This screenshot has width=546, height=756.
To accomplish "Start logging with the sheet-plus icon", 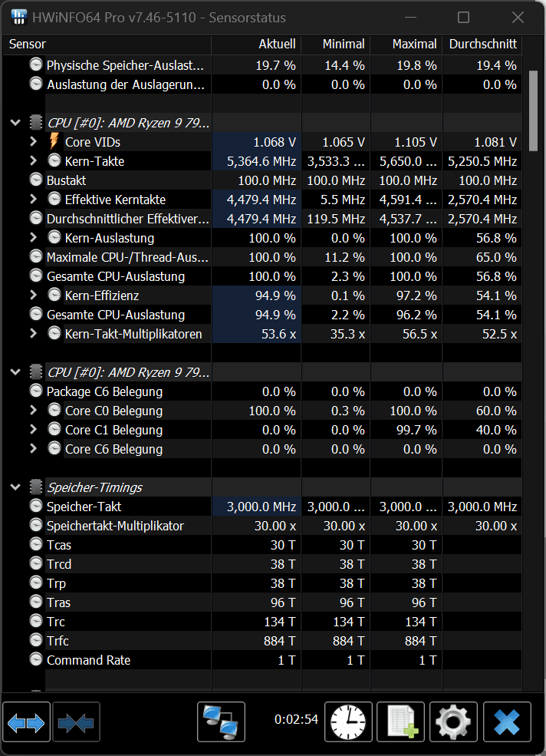I will click(x=402, y=722).
